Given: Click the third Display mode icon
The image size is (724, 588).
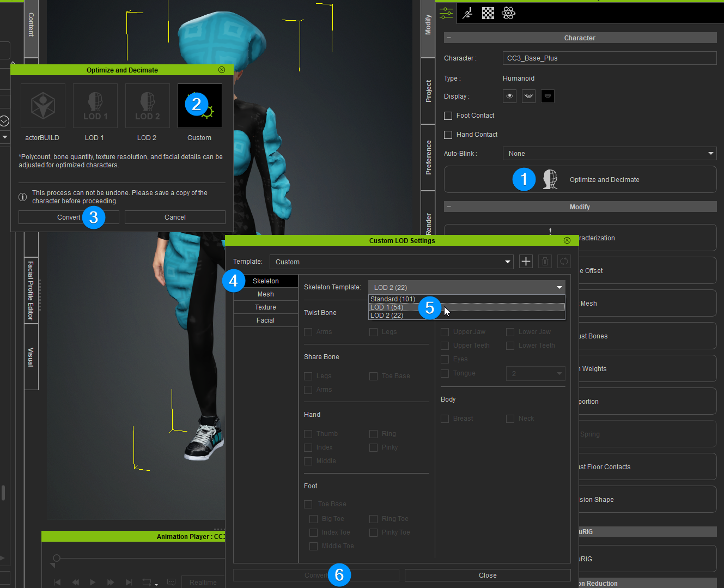Looking at the screenshot, I should pyautogui.click(x=547, y=96).
